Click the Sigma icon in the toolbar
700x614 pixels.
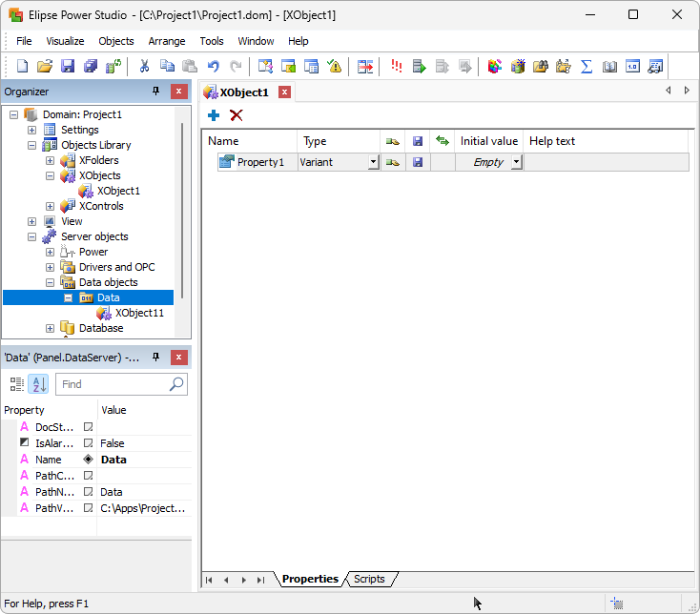click(x=587, y=66)
